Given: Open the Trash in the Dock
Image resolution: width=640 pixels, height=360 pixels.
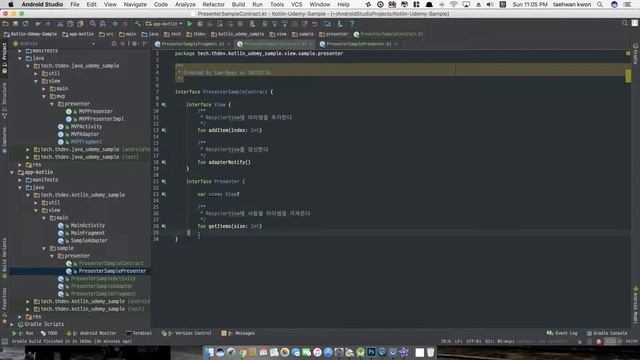Looking at the screenshot, I should [x=431, y=352].
